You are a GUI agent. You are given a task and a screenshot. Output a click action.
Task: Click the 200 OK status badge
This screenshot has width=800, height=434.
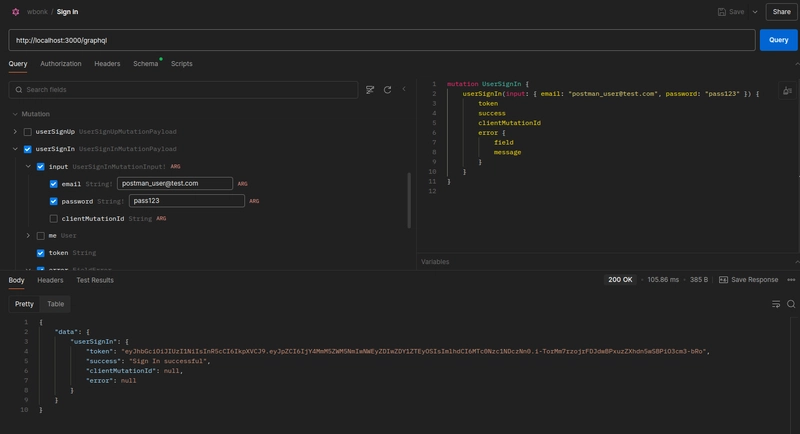pos(620,279)
